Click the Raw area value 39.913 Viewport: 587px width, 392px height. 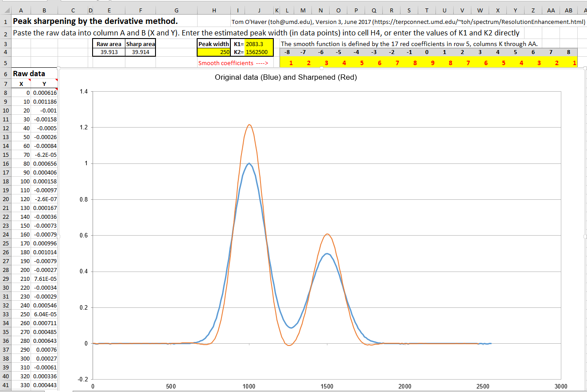click(x=109, y=52)
